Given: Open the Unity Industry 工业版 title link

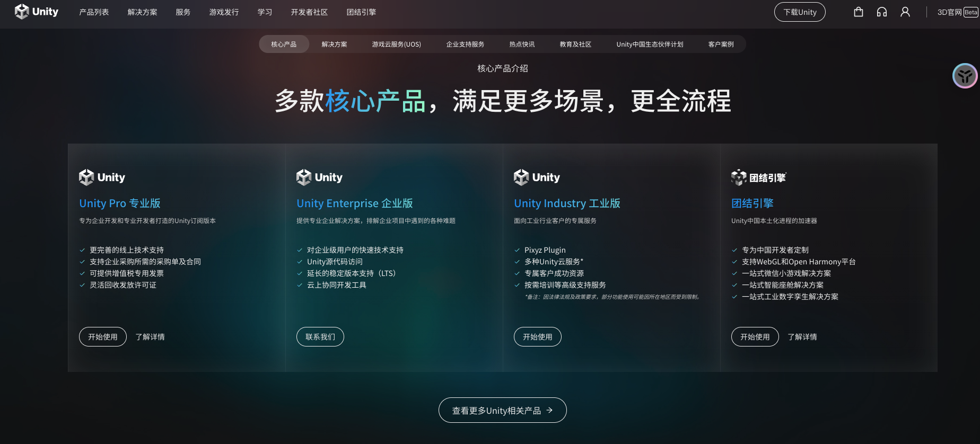Looking at the screenshot, I should pos(567,203).
